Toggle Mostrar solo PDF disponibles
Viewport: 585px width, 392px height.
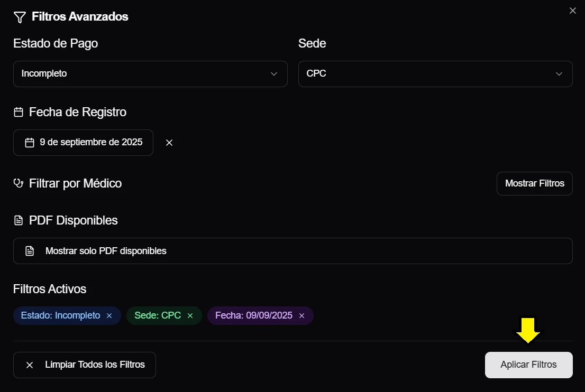pos(292,251)
